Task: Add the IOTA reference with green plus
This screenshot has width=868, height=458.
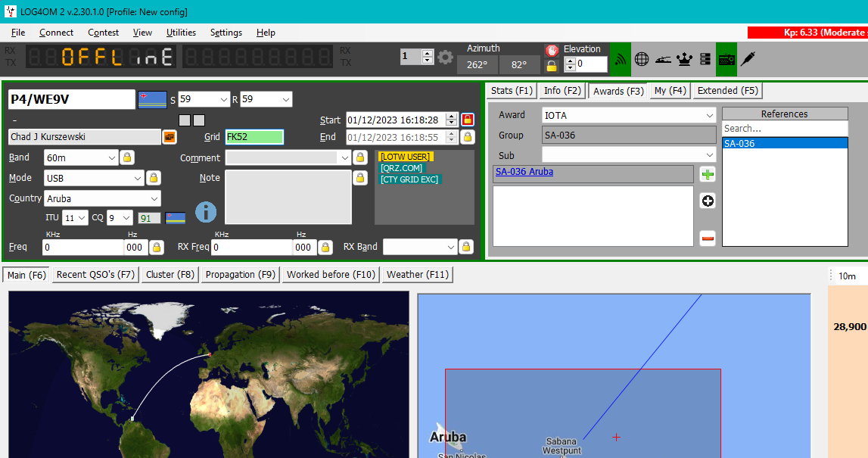Action: pos(708,174)
